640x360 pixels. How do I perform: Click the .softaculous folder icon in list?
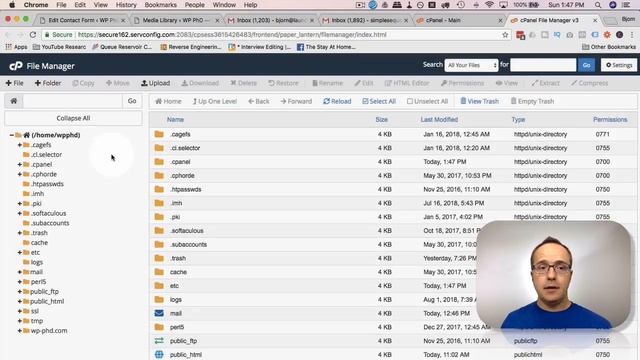click(159, 231)
